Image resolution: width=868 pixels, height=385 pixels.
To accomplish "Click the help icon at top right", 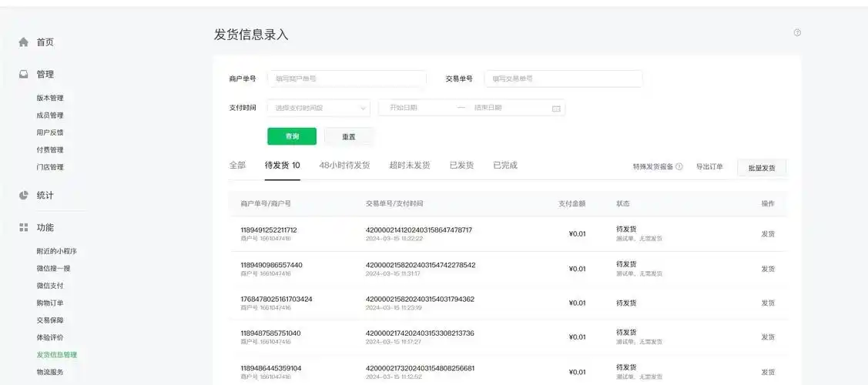I will [797, 33].
